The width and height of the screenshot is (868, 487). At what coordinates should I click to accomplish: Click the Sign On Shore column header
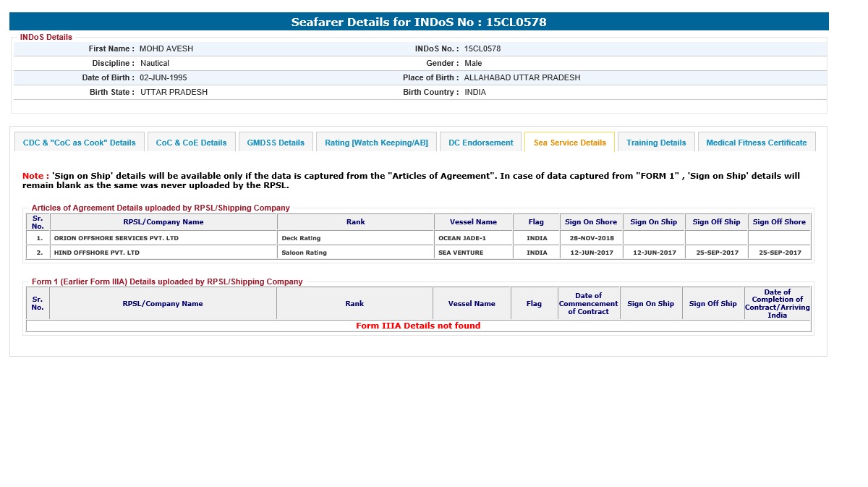(590, 222)
